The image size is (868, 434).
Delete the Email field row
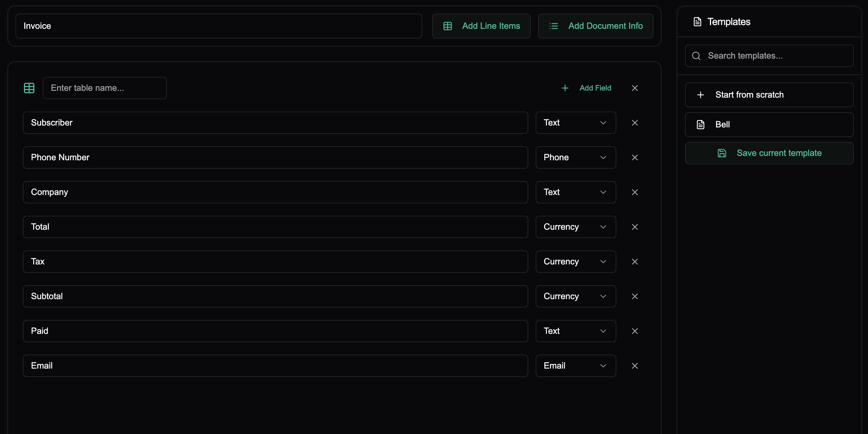[635, 365]
